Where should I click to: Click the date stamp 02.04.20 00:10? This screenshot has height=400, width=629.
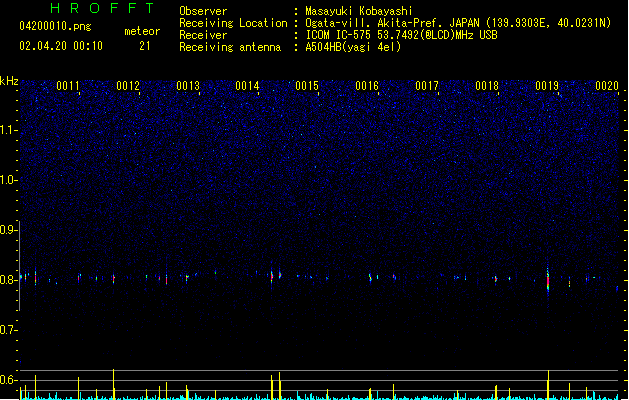click(x=61, y=46)
